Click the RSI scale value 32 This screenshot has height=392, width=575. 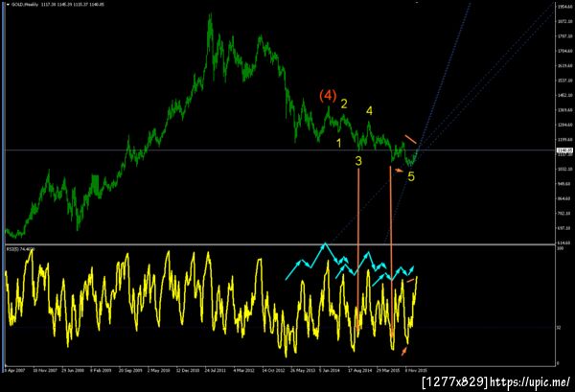(559, 328)
